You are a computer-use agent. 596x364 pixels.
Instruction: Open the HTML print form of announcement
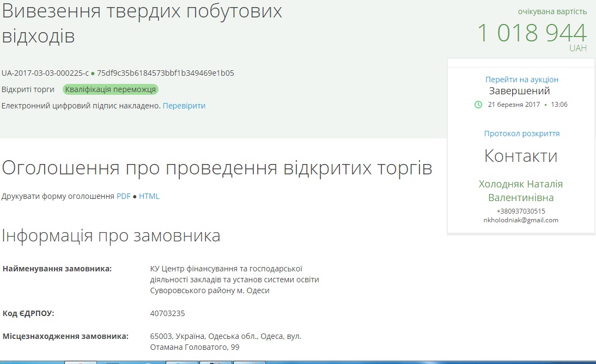[x=149, y=196]
